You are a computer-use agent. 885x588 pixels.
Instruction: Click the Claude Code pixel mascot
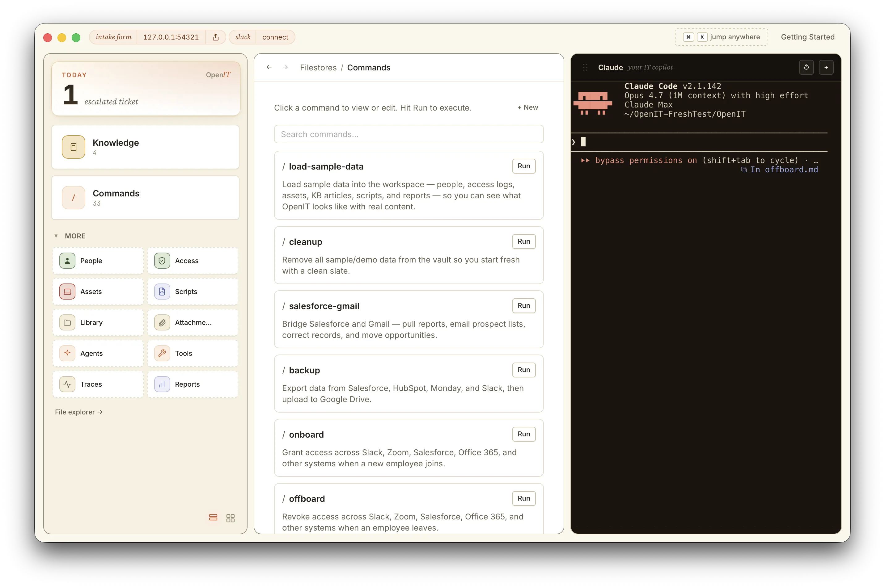[x=593, y=103]
